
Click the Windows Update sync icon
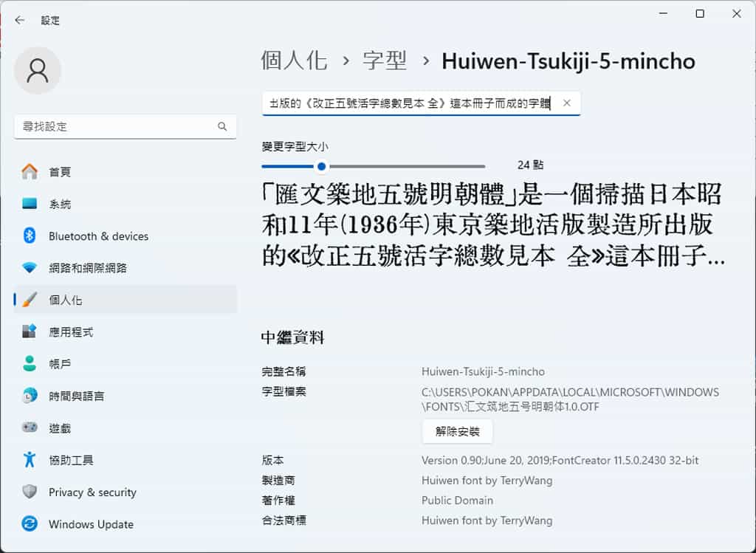click(x=30, y=523)
